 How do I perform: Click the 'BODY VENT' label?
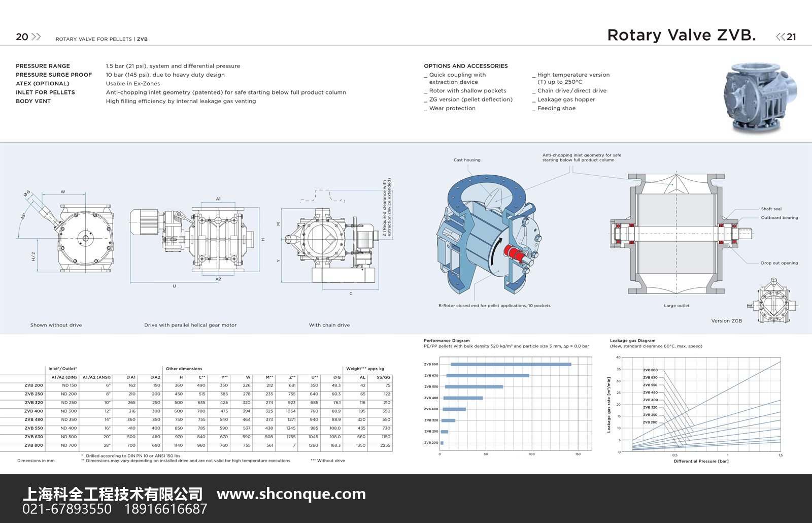(x=33, y=101)
